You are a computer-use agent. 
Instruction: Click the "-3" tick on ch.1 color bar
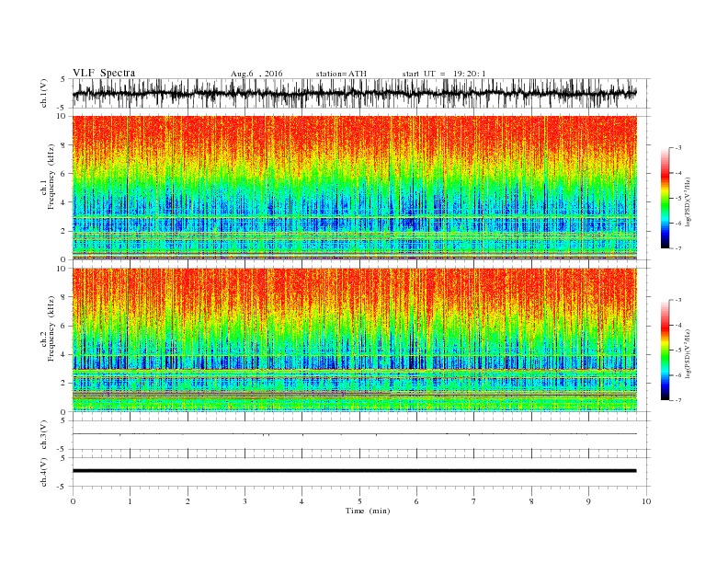pos(677,148)
